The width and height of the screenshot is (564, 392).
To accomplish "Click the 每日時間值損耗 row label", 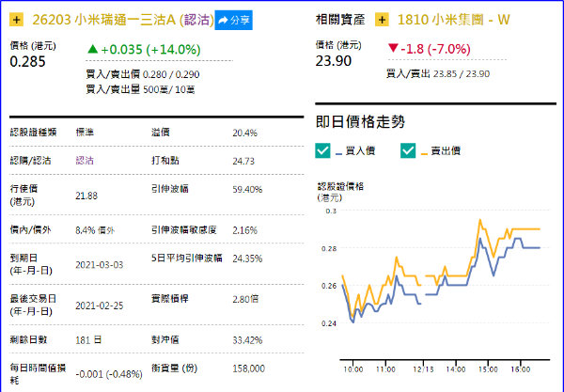I will pyautogui.click(x=38, y=374).
